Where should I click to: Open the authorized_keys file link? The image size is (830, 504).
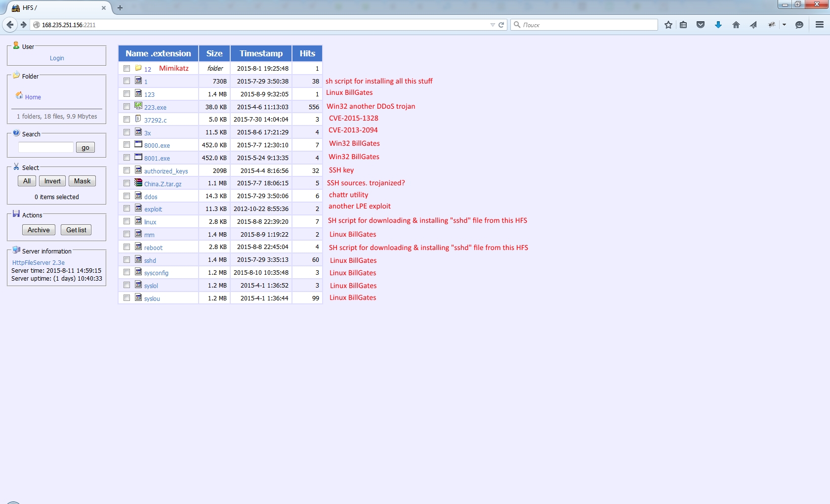coord(166,171)
